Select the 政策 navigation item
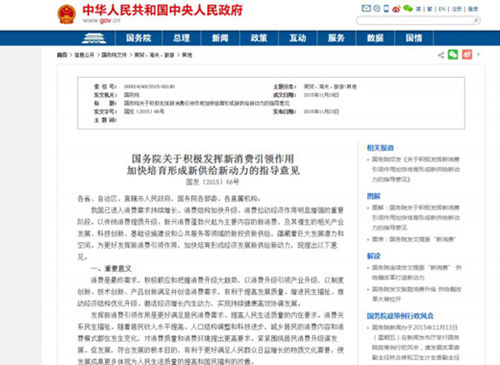 259,38
